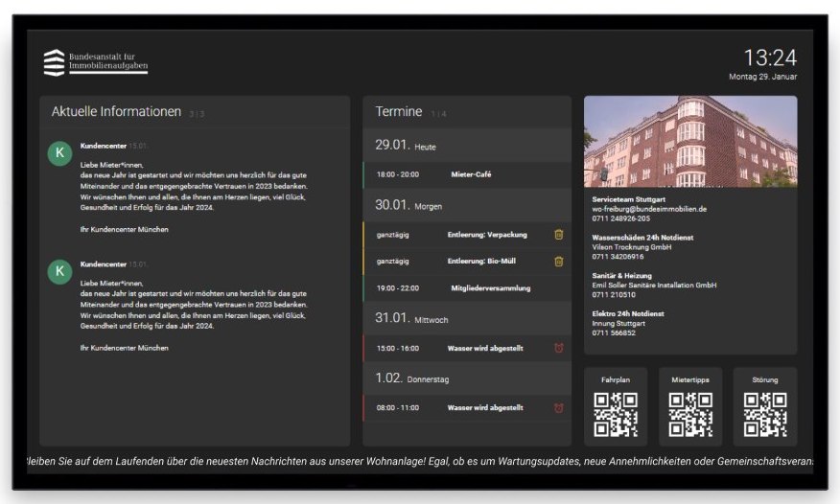
Task: Click the Vilson Trocknung GmbH line
Action: (632, 247)
